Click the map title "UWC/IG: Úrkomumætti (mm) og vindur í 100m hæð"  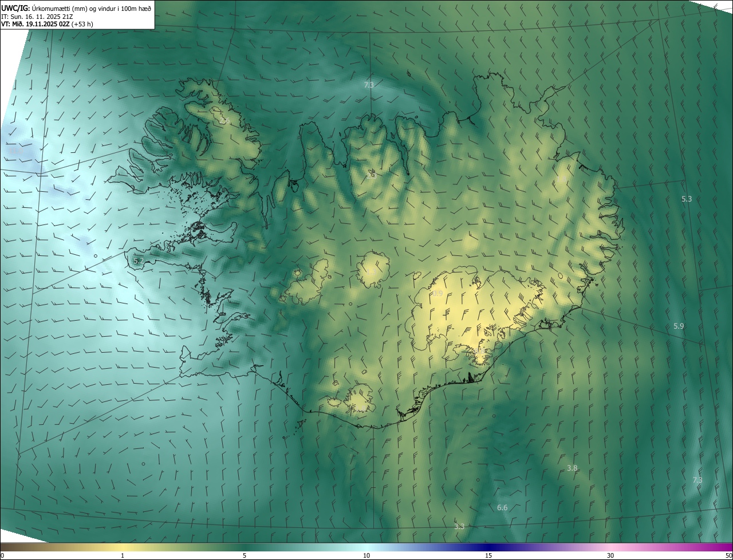point(76,8)
